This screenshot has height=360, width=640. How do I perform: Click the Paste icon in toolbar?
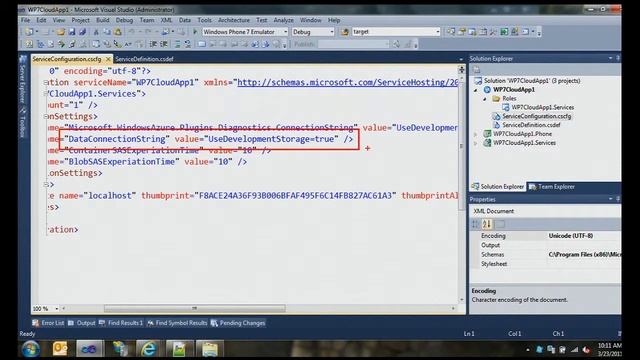[x=118, y=31]
